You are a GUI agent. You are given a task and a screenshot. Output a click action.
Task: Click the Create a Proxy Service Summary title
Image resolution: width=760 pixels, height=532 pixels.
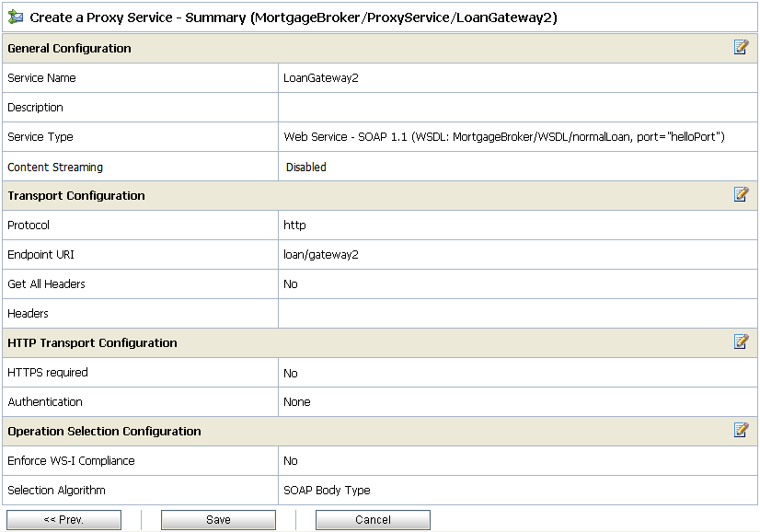294,17
